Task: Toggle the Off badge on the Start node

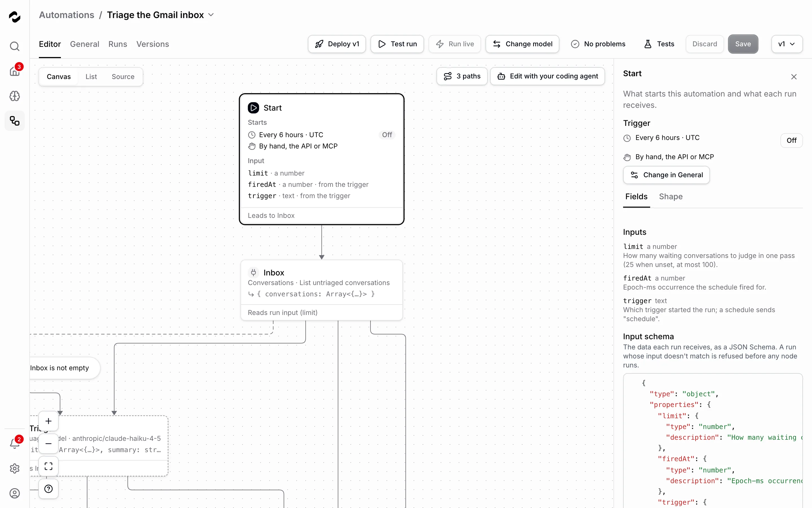Action: pyautogui.click(x=387, y=135)
